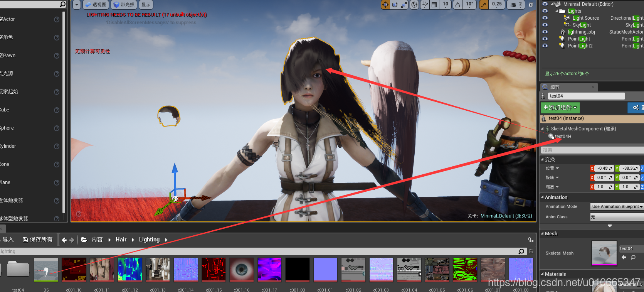This screenshot has width=644, height=292.
Task: Use selected asset arrow for Skeletal Mesh
Action: point(624,257)
